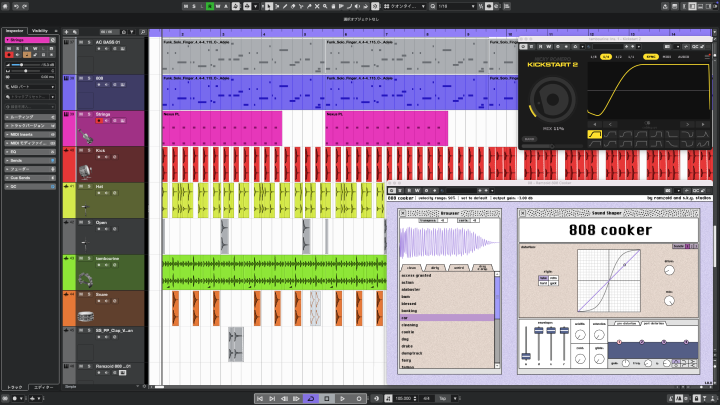Select 'alabaster' preset in Browser list
The image size is (720, 405).
(411, 290)
